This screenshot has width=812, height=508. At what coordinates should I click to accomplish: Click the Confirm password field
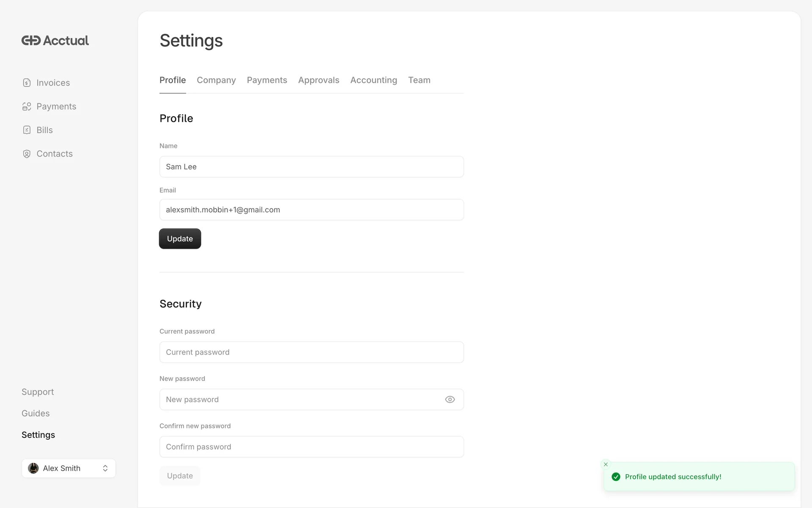coord(311,447)
